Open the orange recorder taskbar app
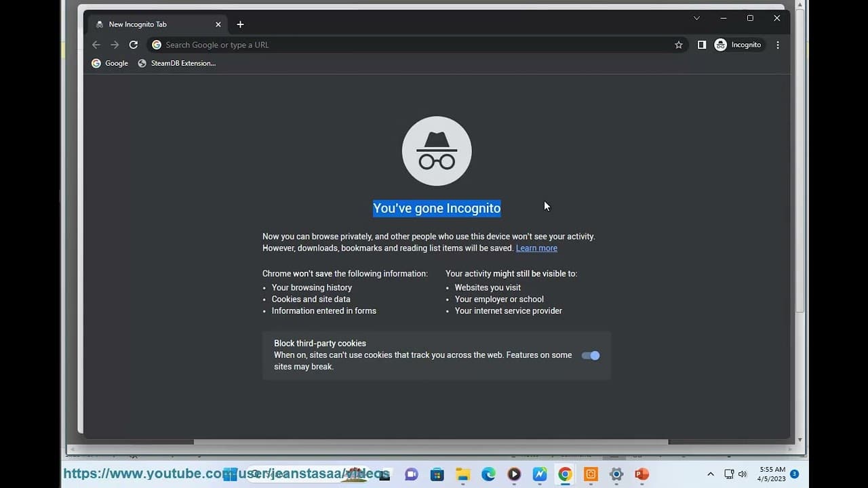 coord(591,474)
